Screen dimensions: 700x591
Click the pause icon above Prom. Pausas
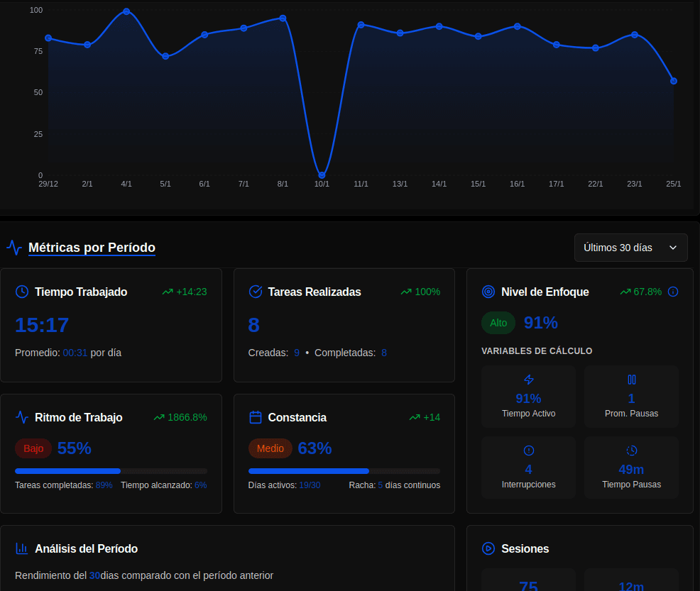pyautogui.click(x=631, y=380)
